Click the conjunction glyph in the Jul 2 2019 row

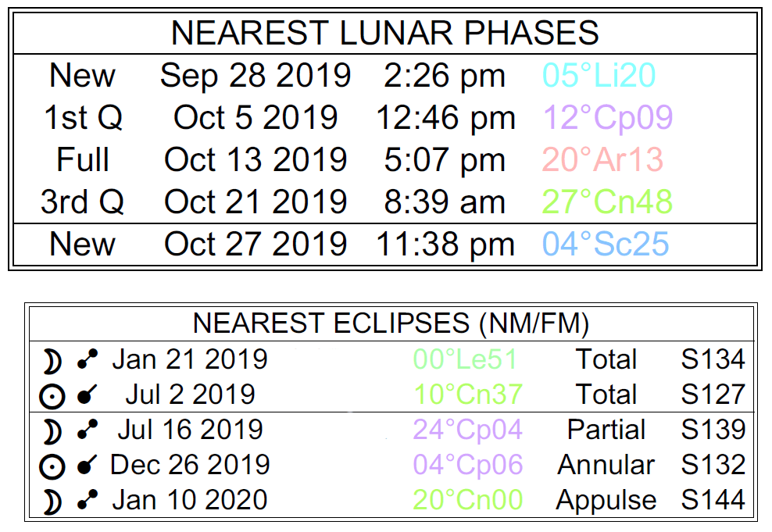[x=88, y=395]
